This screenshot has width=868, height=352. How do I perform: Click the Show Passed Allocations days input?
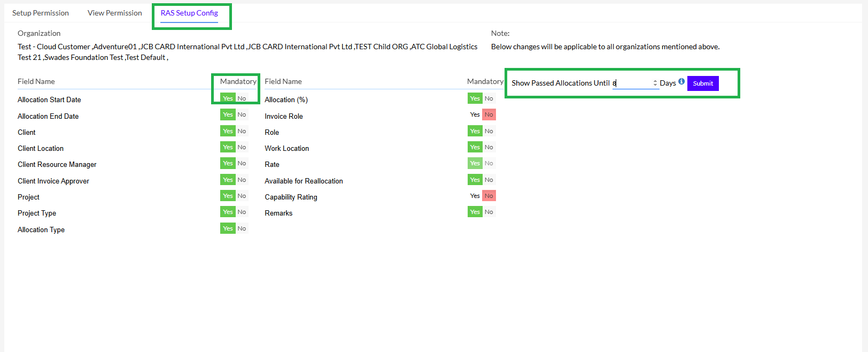pos(632,83)
